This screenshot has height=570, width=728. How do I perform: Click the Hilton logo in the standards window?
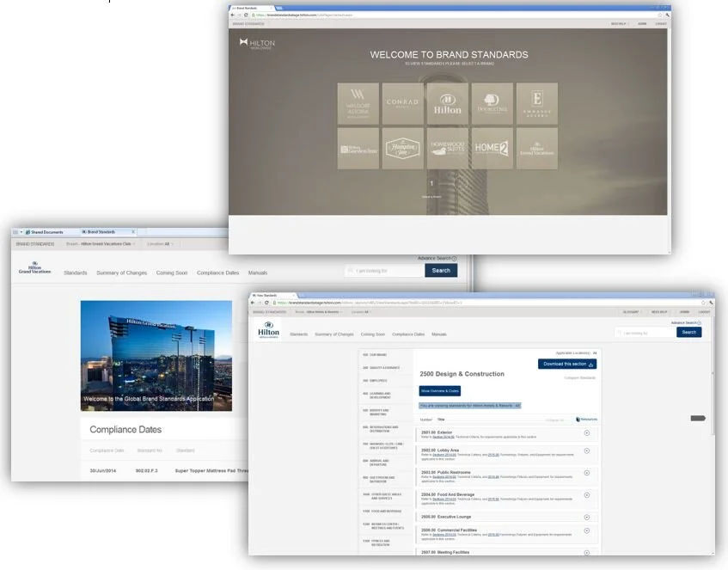(268, 330)
